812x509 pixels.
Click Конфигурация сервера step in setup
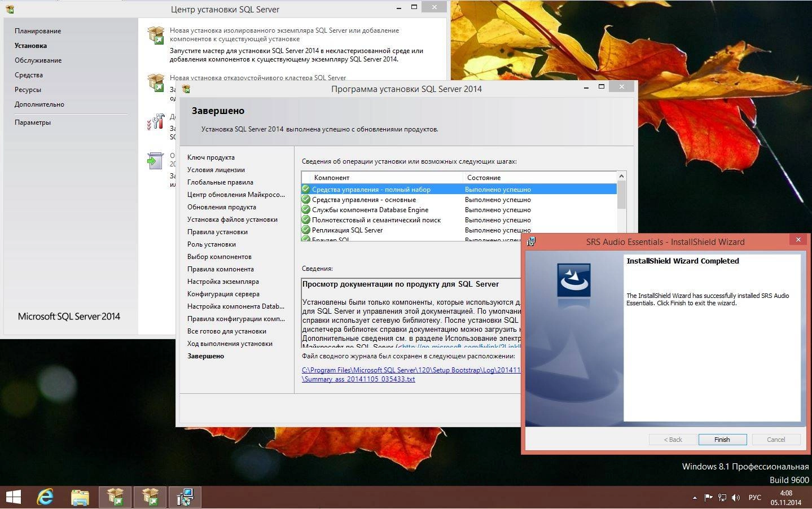pos(223,294)
